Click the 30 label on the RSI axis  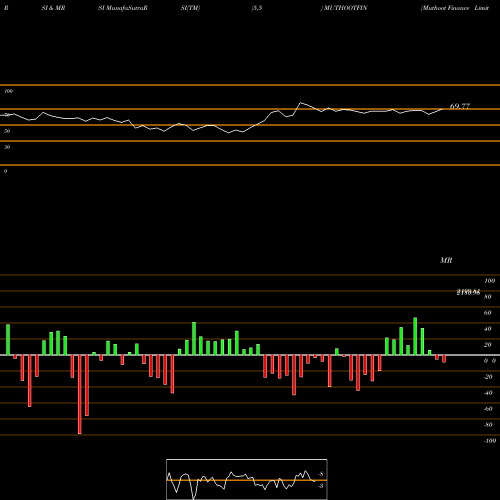click(7, 147)
